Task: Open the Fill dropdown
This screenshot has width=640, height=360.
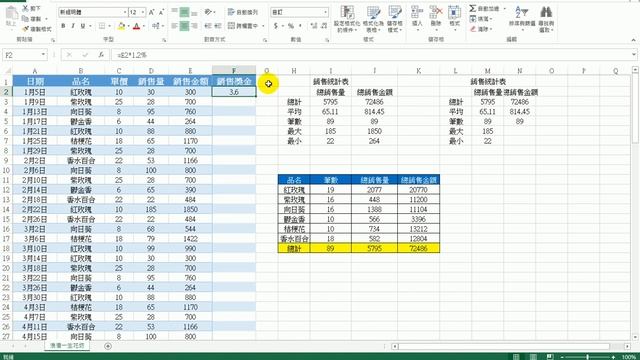Action: coord(481,19)
